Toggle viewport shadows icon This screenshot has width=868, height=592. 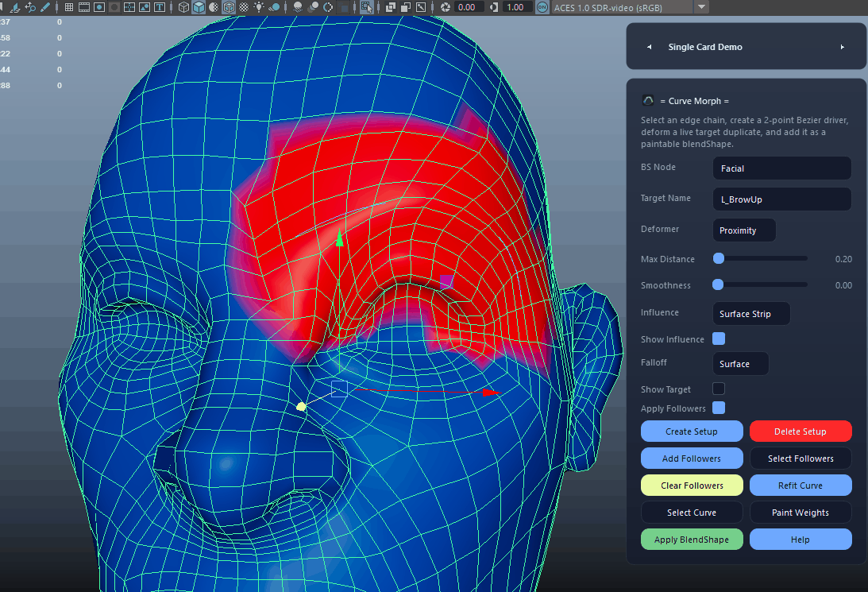click(274, 7)
